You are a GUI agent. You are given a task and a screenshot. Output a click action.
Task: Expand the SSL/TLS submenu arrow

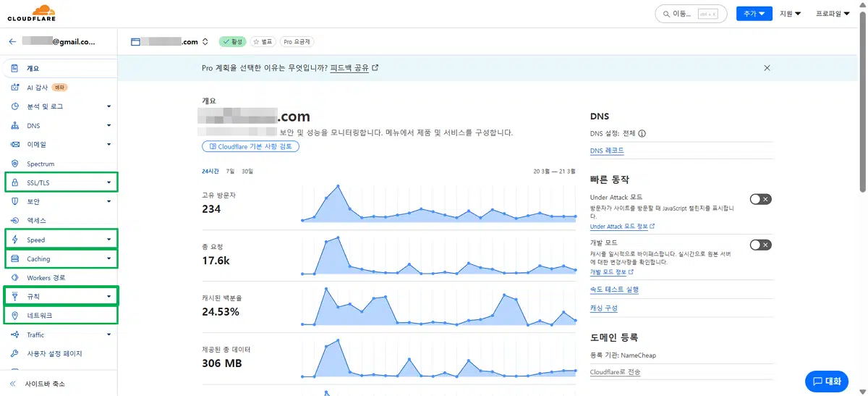pos(109,182)
